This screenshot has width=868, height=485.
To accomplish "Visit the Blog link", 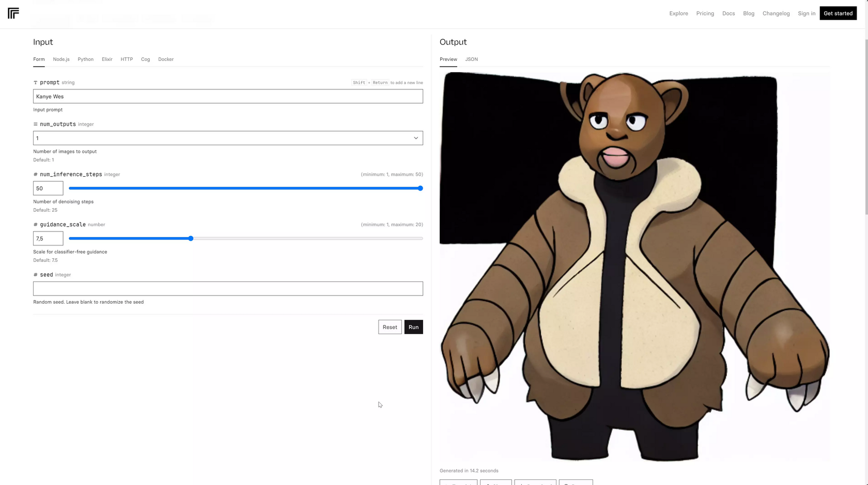I will 749,13.
